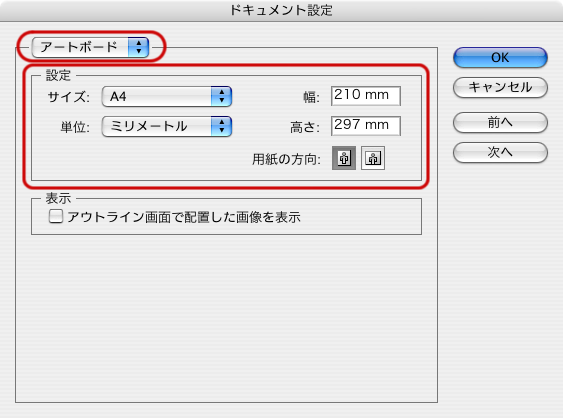Viewport: 563px width, 418px height.
Task: Click the 幅 field with 210 mm
Action: coord(366,96)
